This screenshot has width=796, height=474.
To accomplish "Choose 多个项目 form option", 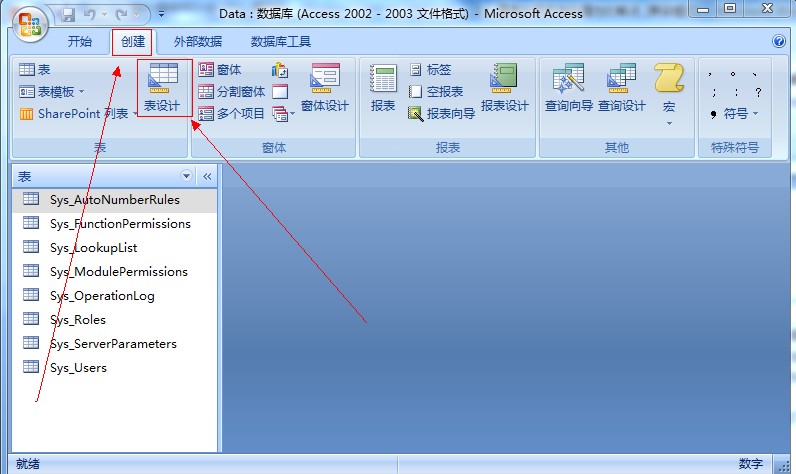I will tap(231, 114).
